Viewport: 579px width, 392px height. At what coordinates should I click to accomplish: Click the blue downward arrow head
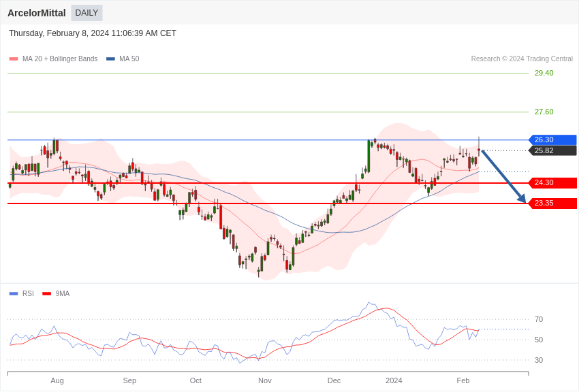522,198
